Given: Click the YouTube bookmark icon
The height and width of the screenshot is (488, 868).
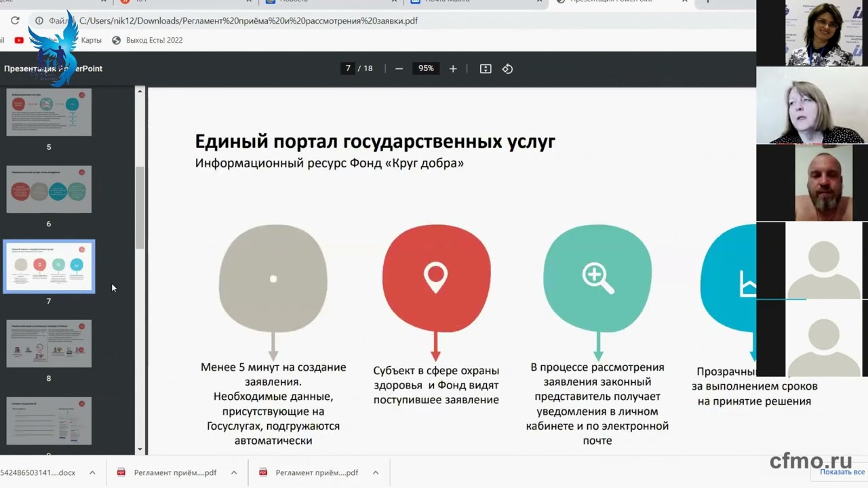Looking at the screenshot, I should (19, 40).
